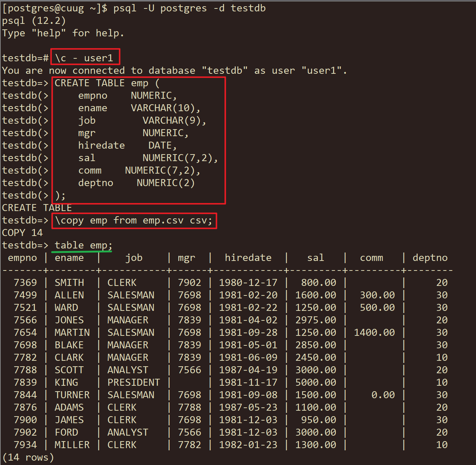
Task: Click the name KING
Action: (x=66, y=382)
